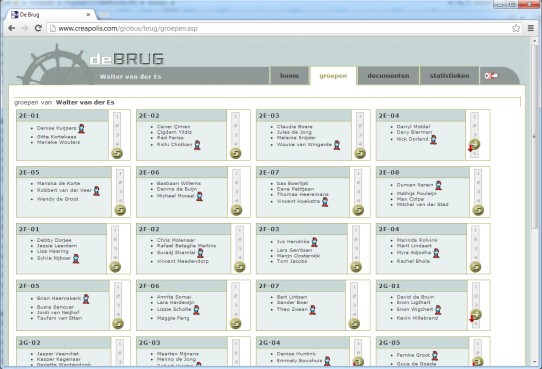
Task: Select the groepen tab
Action: point(333,76)
